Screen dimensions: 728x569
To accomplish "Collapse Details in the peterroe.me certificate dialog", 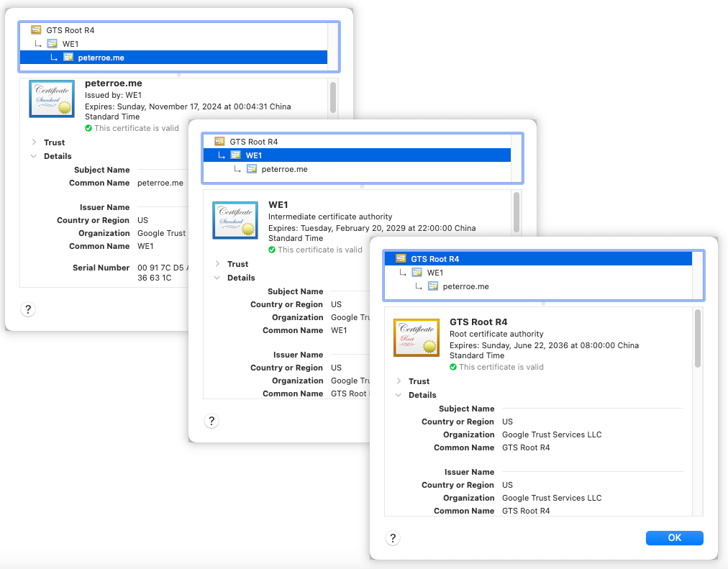I will coord(35,156).
